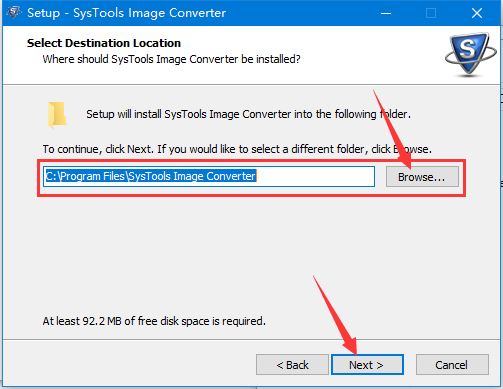
Task: Click the yellow folder icon
Action: [57, 115]
